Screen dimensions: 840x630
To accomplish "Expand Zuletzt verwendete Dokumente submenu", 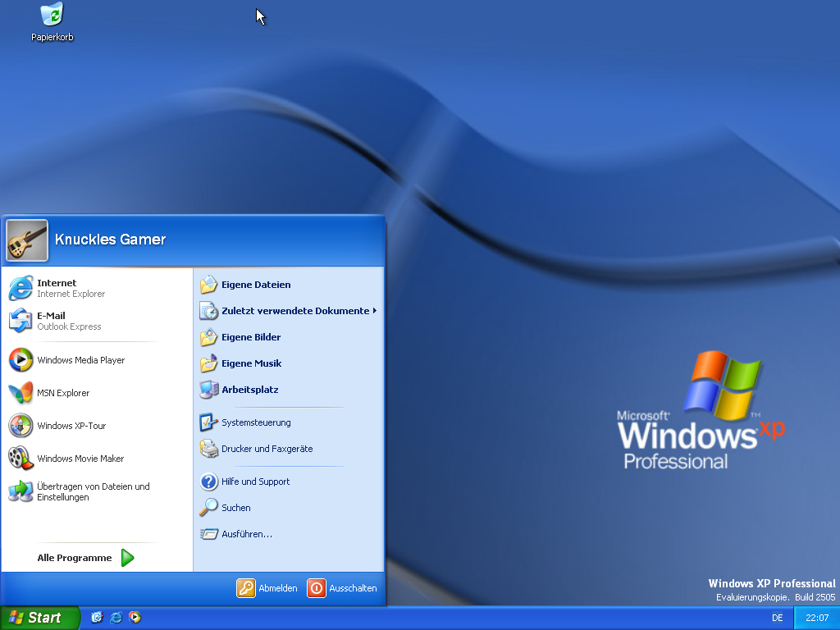I will click(x=295, y=311).
